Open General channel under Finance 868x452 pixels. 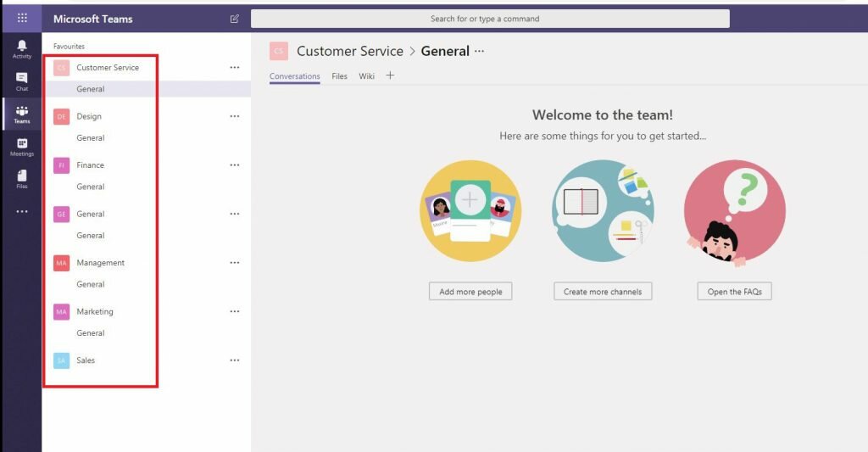click(x=91, y=187)
